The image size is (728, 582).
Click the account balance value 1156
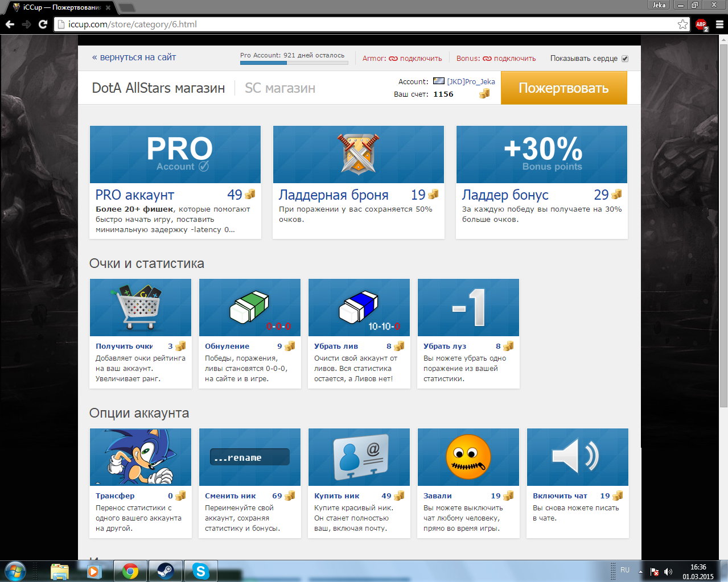pos(443,94)
